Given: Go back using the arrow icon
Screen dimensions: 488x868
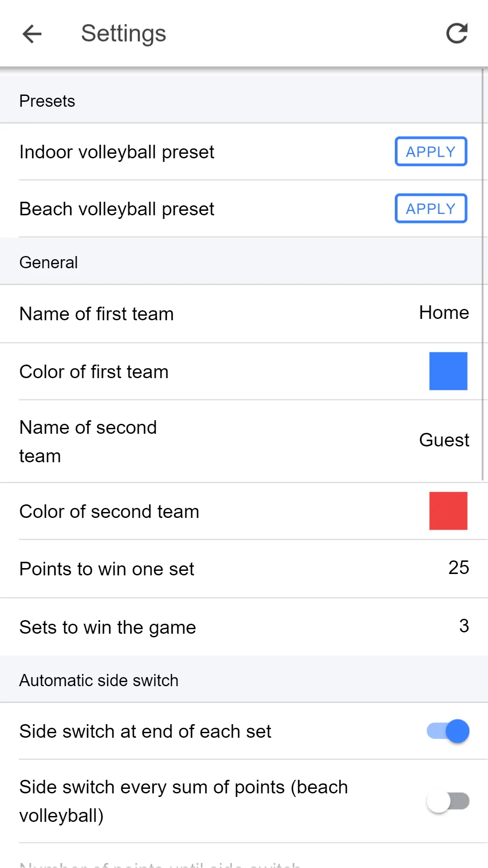Looking at the screenshot, I should click(32, 34).
